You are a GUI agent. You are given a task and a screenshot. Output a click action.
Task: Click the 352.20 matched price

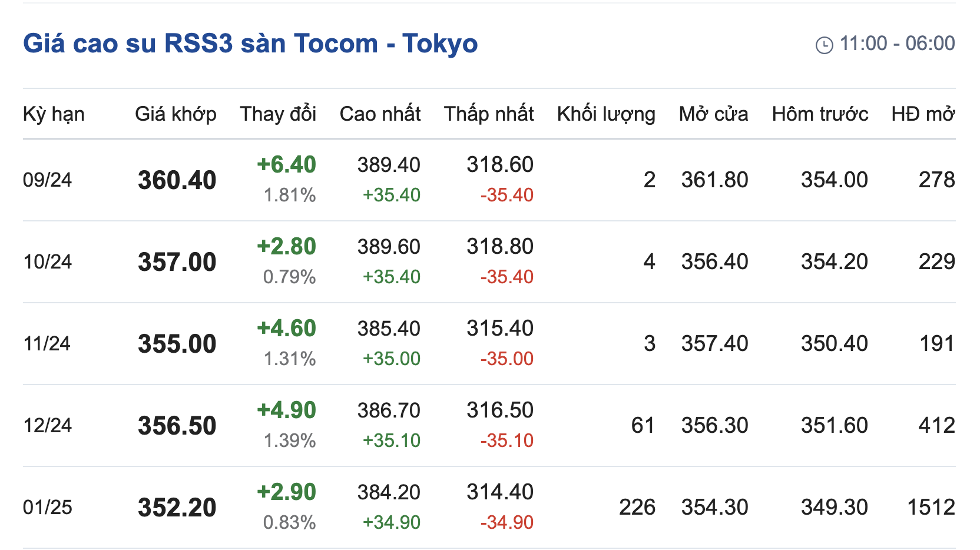177,508
